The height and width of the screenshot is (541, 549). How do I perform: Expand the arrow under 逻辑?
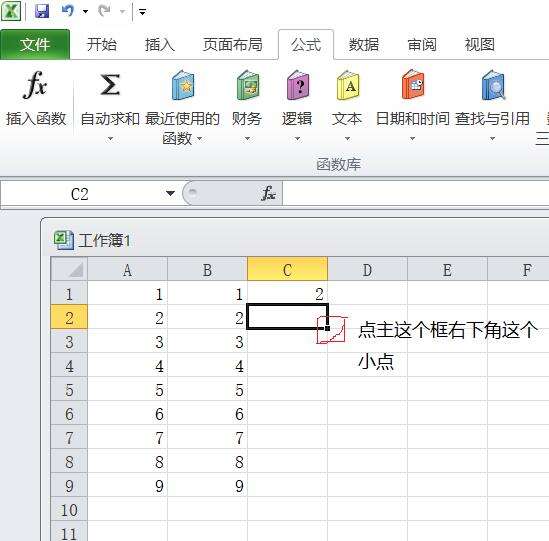click(297, 139)
